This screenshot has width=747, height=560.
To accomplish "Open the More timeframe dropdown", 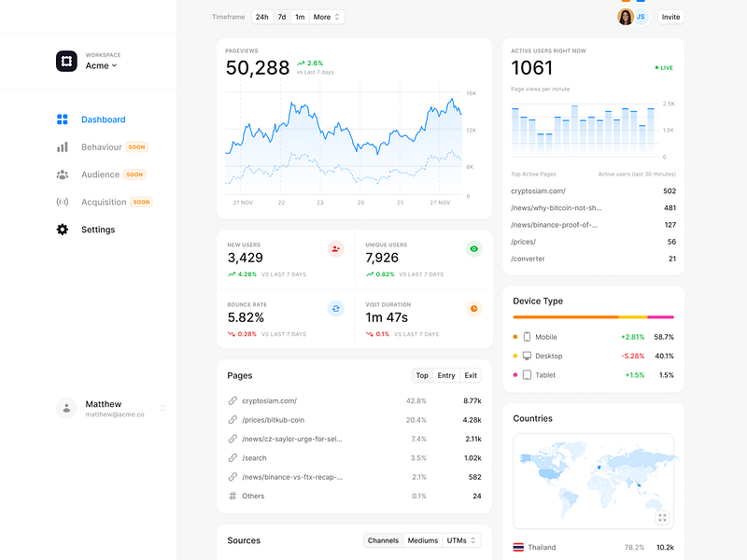I will (x=323, y=17).
